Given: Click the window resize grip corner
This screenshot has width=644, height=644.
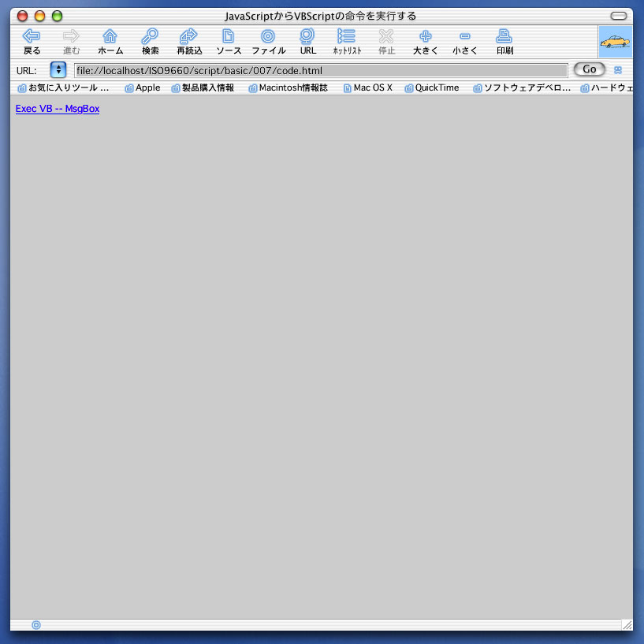Looking at the screenshot, I should pyautogui.click(x=627, y=625).
